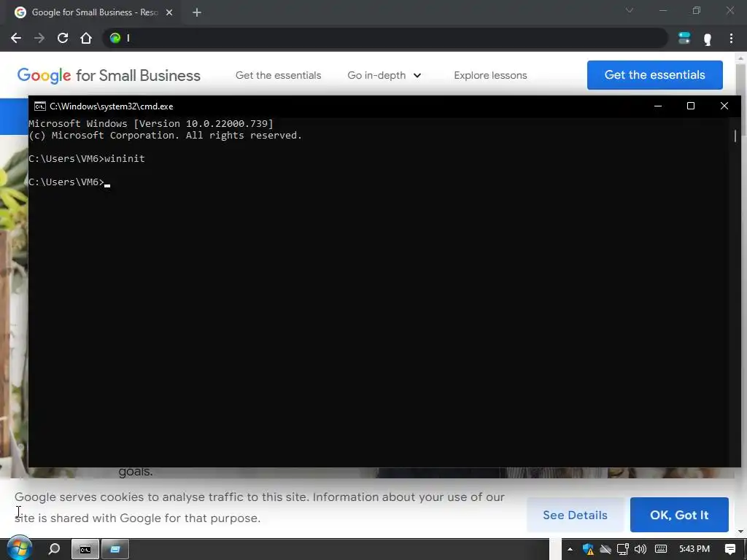
Task: Click the green site icon in address bar
Action: click(115, 38)
